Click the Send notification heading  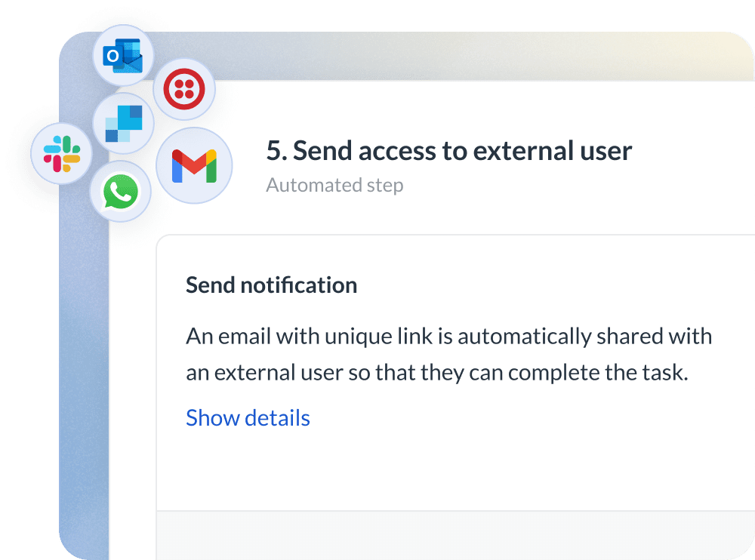tap(272, 285)
